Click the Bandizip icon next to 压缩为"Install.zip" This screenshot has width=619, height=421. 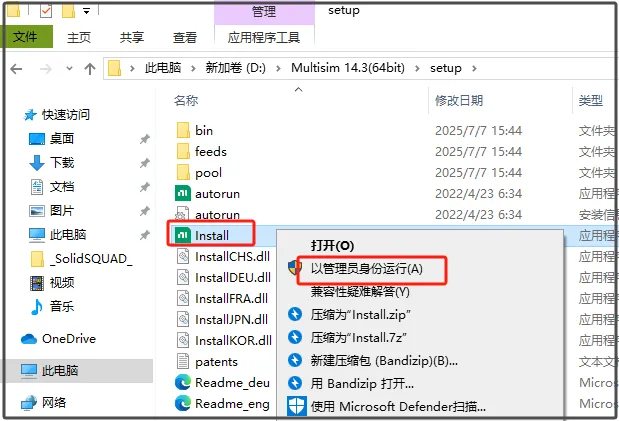point(295,314)
